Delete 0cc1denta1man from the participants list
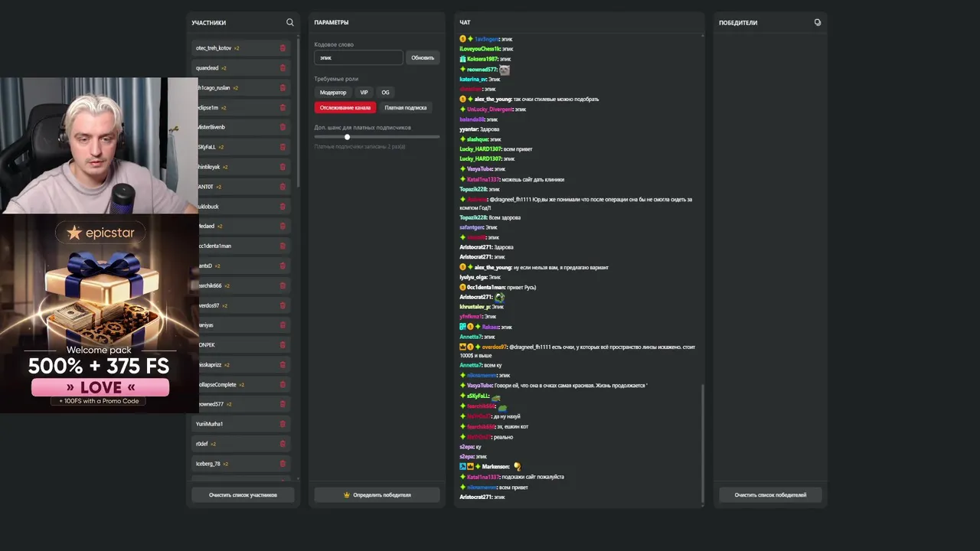 (283, 246)
